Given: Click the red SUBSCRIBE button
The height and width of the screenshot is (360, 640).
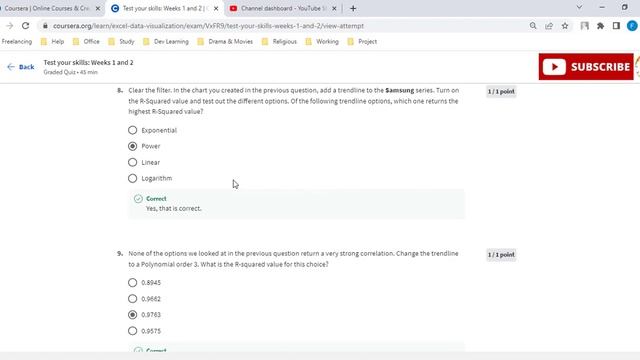Looking at the screenshot, I should click(586, 67).
